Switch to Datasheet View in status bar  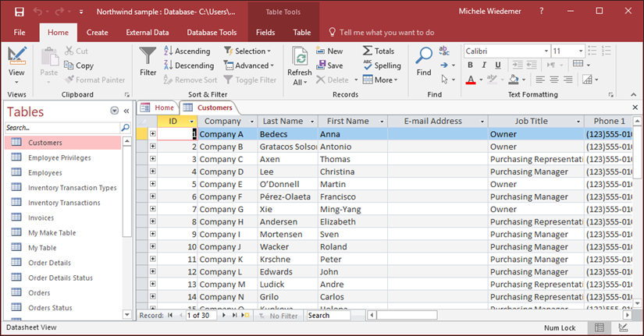pos(600,327)
